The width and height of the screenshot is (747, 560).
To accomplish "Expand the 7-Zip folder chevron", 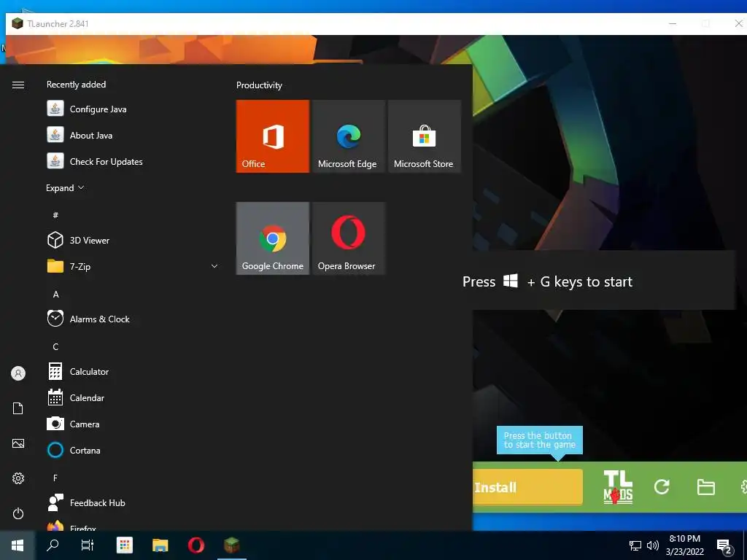I will pos(214,266).
